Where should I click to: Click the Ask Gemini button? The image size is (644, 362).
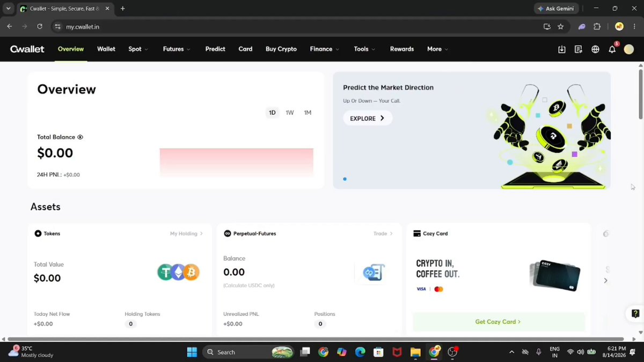[556, 9]
